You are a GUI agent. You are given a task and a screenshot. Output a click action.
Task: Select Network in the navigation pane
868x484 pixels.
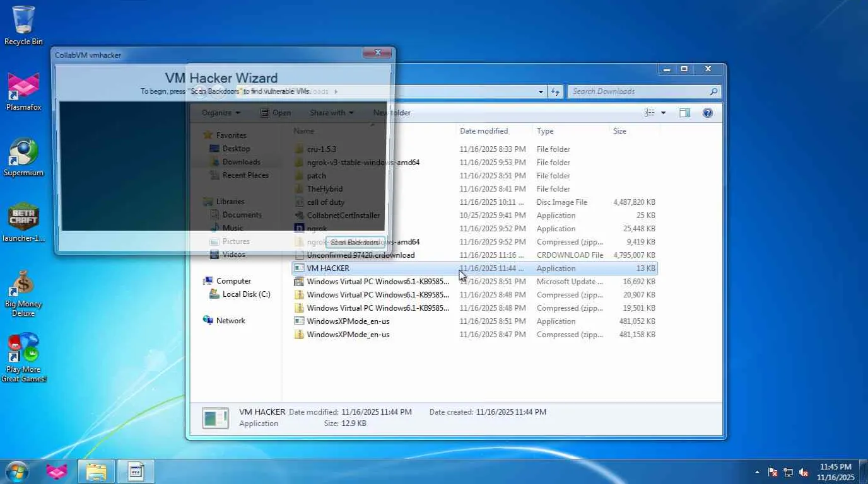click(x=230, y=321)
